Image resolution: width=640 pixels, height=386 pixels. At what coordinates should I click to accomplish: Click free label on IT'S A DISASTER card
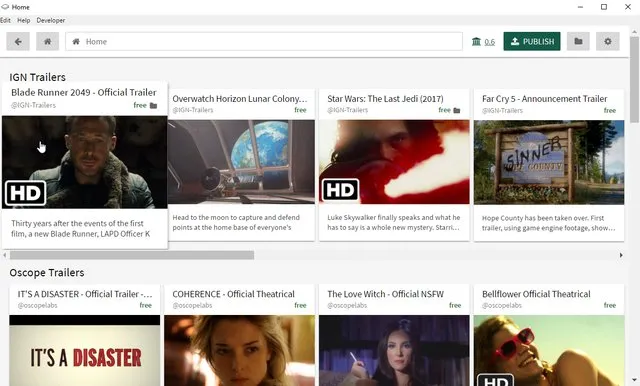tap(146, 306)
